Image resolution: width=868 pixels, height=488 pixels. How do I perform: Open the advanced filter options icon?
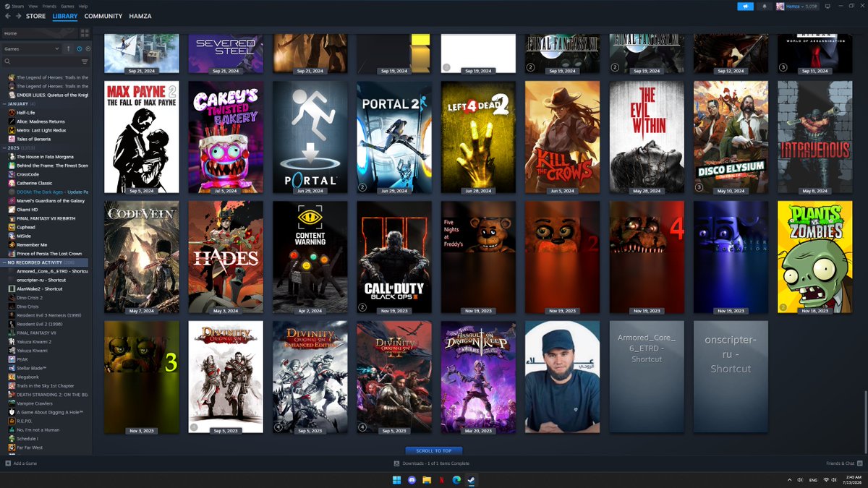(x=85, y=61)
